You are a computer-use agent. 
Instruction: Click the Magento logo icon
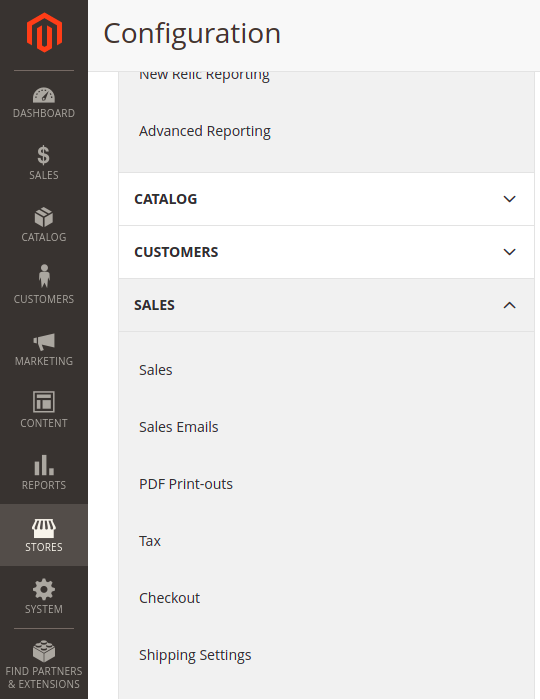coord(44,33)
